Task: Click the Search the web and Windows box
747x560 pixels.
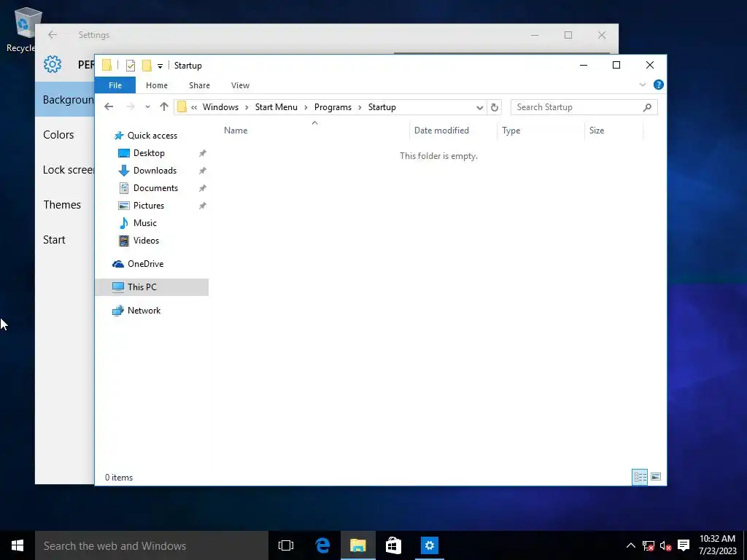Action: (152, 545)
